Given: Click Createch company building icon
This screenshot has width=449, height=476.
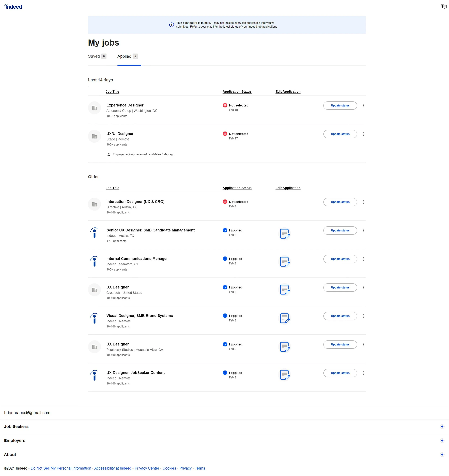Looking at the screenshot, I should click(x=94, y=290).
